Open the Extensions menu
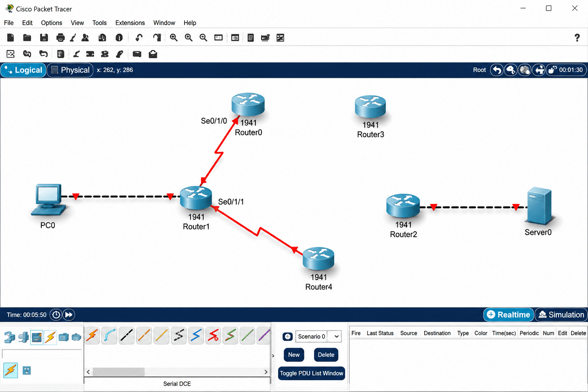Screen dimensions: 588x392 (130, 23)
